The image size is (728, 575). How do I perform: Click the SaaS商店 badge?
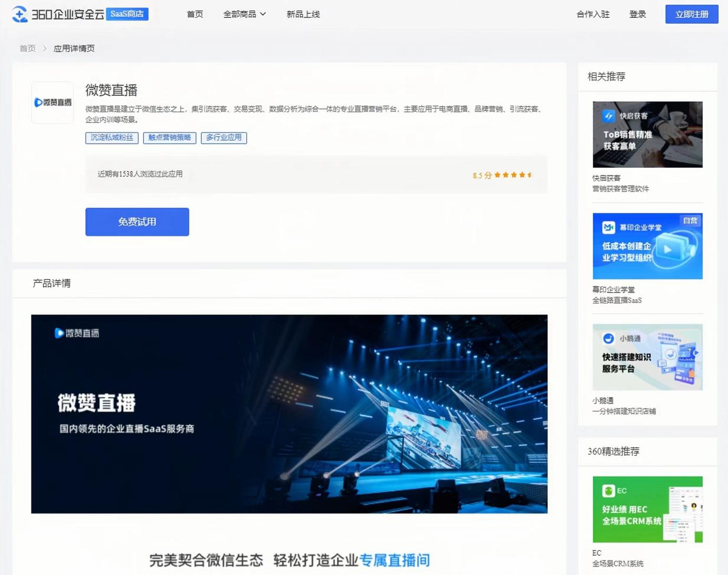coord(127,14)
